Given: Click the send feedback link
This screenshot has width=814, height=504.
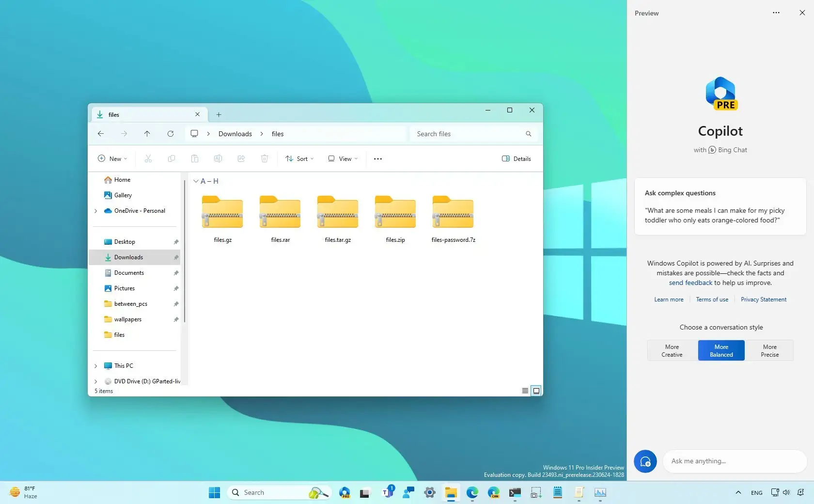Looking at the screenshot, I should click(690, 283).
